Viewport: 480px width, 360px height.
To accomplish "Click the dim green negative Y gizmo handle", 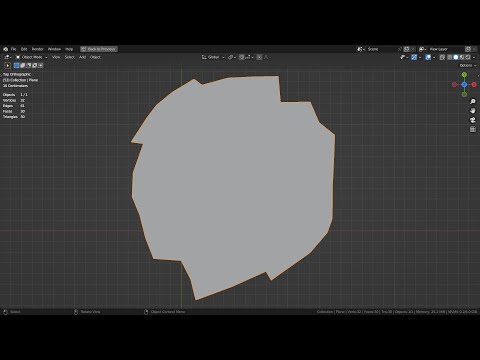I will [x=464, y=94].
